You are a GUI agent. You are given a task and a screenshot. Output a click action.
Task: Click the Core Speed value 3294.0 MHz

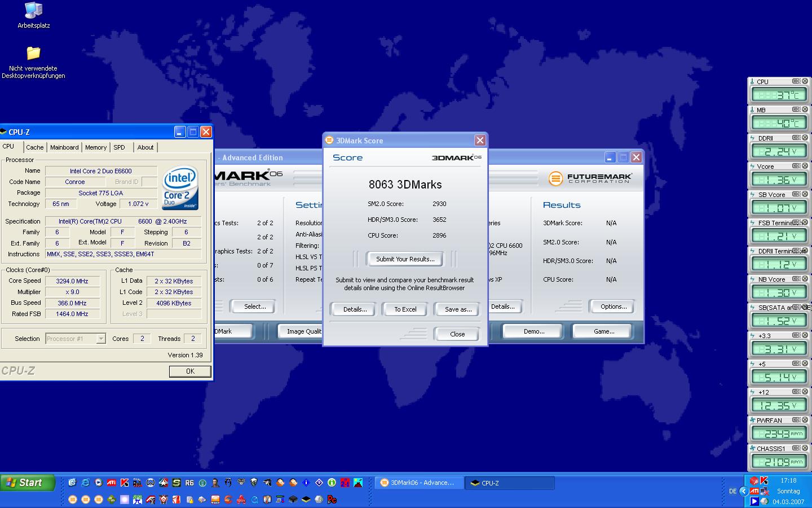[x=72, y=281]
